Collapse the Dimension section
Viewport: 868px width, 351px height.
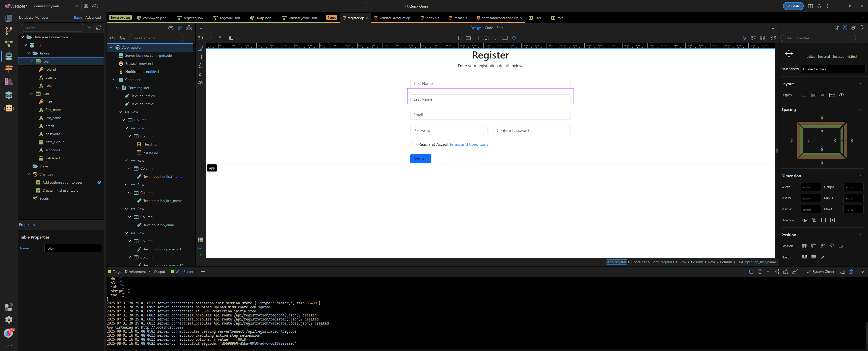click(860, 176)
